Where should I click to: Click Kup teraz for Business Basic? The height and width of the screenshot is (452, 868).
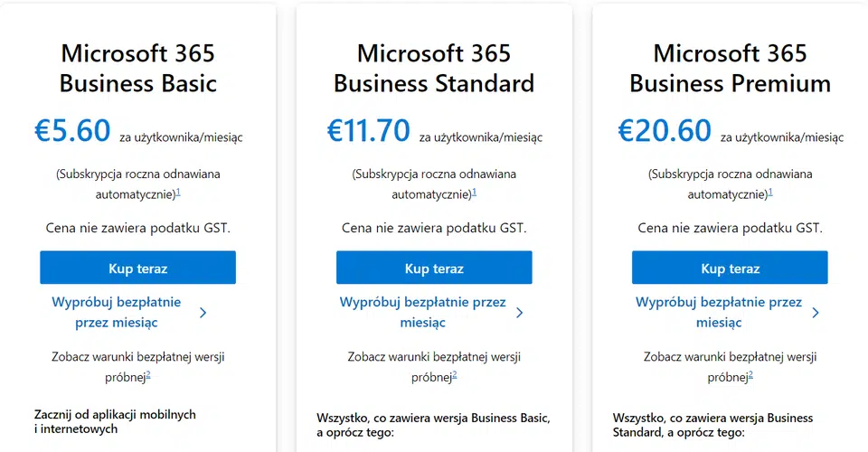tap(137, 268)
